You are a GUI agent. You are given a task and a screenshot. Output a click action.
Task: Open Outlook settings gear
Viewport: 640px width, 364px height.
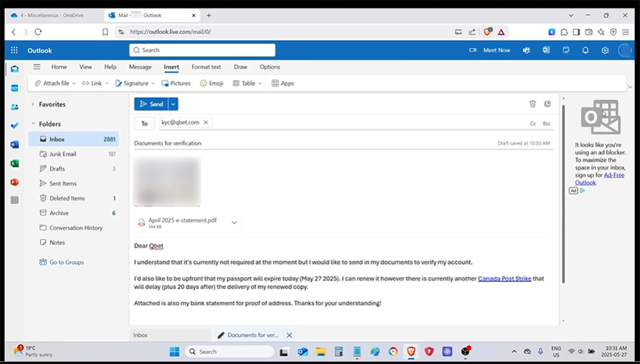[x=605, y=50]
